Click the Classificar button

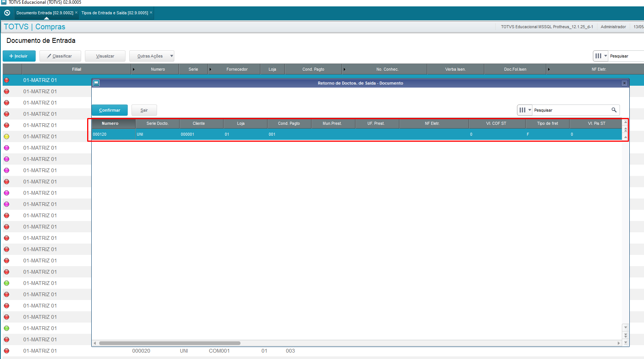60,56
